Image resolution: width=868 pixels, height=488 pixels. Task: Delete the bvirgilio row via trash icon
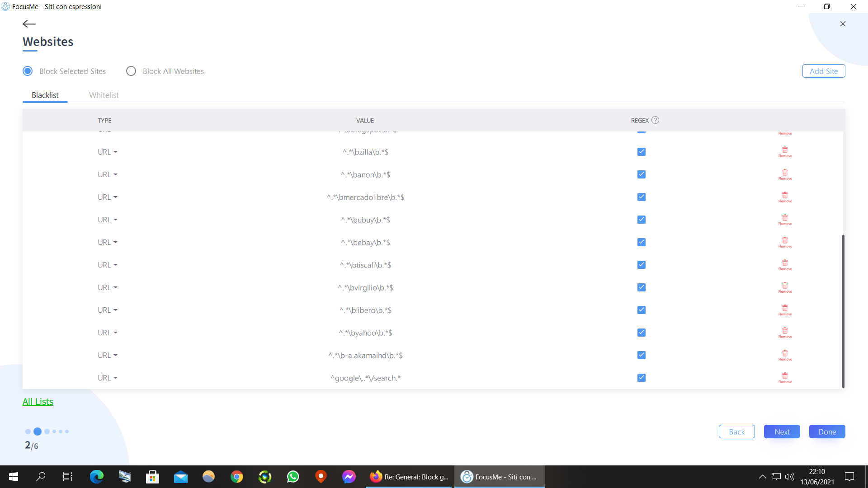pyautogui.click(x=785, y=287)
